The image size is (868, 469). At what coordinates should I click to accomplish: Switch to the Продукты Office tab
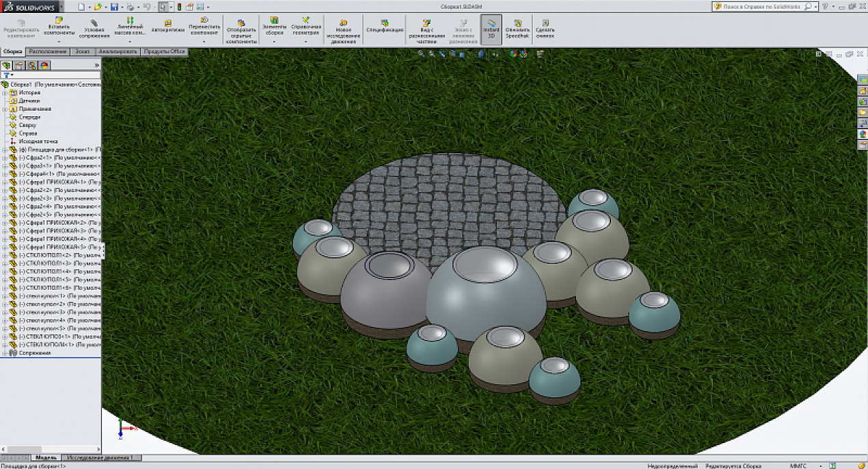165,52
